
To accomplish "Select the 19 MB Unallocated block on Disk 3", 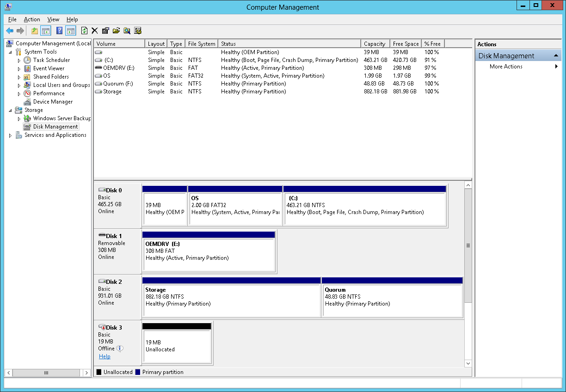I will click(x=177, y=343).
